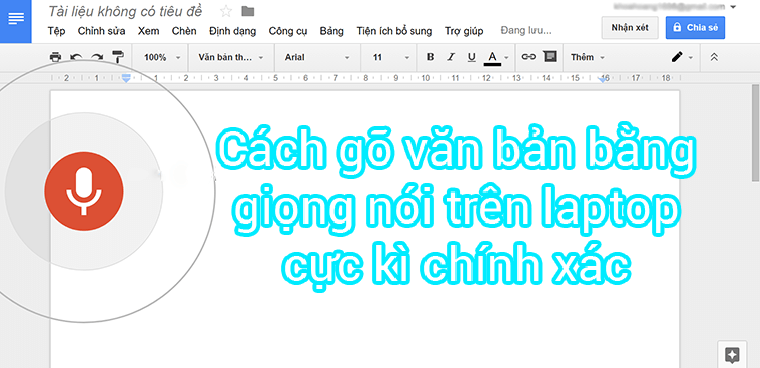Undo the last action
Image resolution: width=760 pixels, height=368 pixels.
tap(76, 57)
